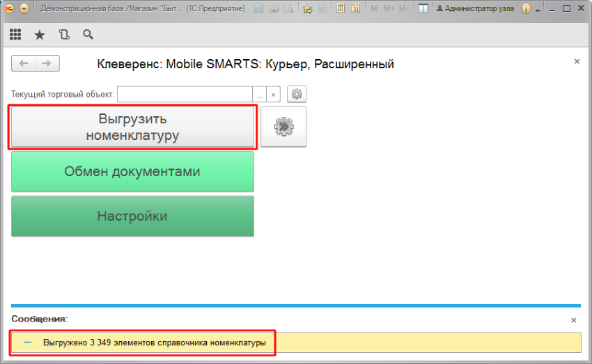The height and width of the screenshot is (364, 592).
Task: Open the 1C main menu dropdown in title bar
Action: click(x=24, y=8)
